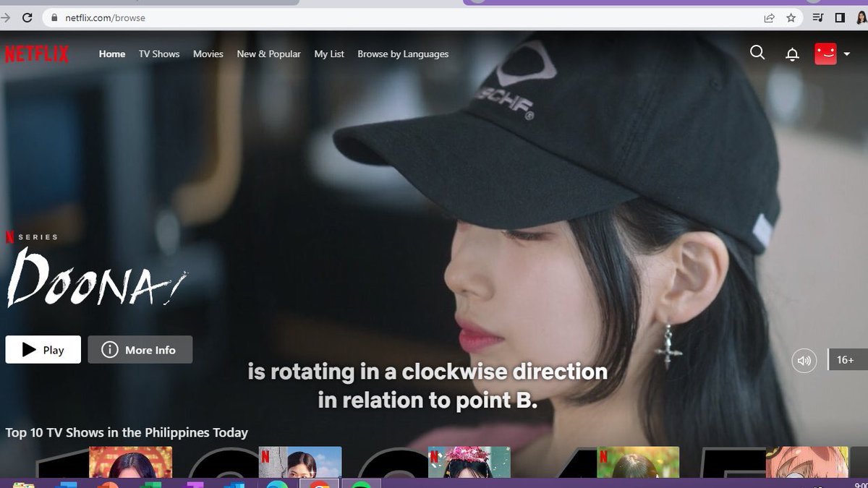Go to Home in Netflix navigation
868x488 pixels.
coord(112,54)
